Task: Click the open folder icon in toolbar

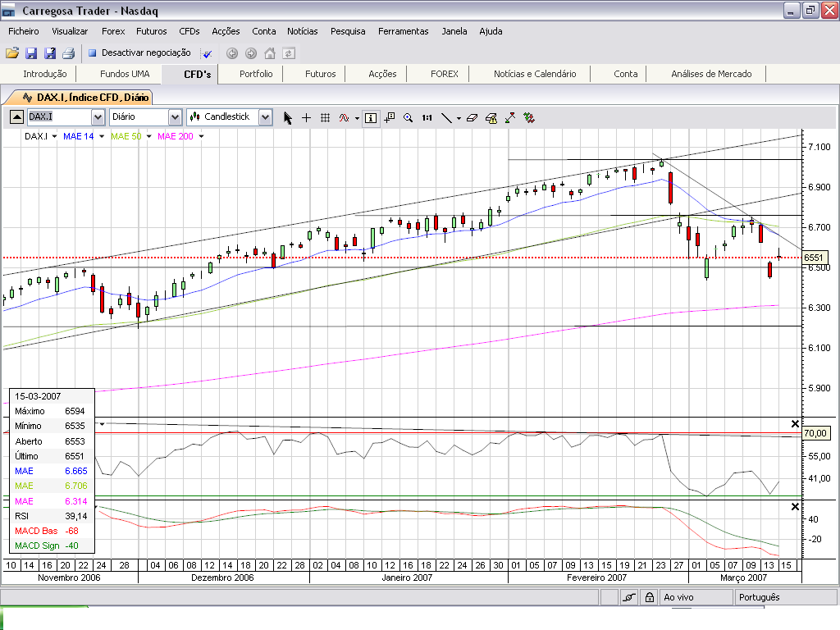Action: click(12, 53)
